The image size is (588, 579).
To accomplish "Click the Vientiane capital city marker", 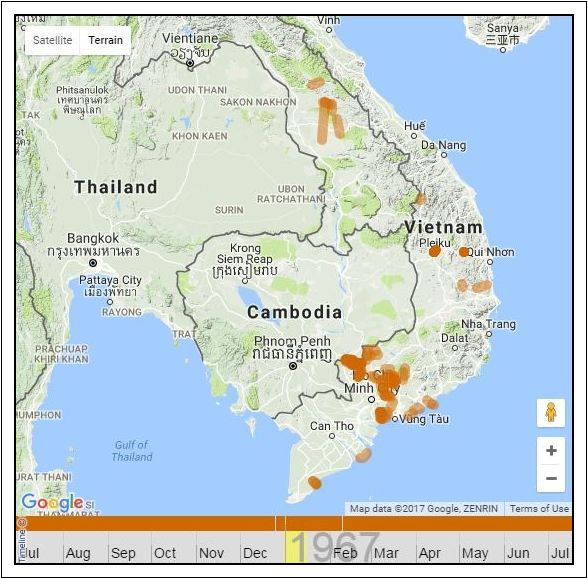I will pyautogui.click(x=190, y=63).
